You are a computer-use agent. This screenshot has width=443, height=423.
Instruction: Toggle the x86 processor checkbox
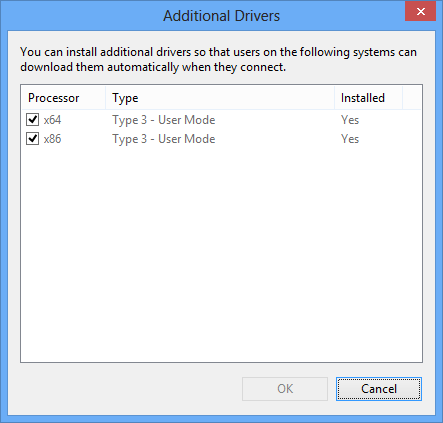pyautogui.click(x=33, y=138)
